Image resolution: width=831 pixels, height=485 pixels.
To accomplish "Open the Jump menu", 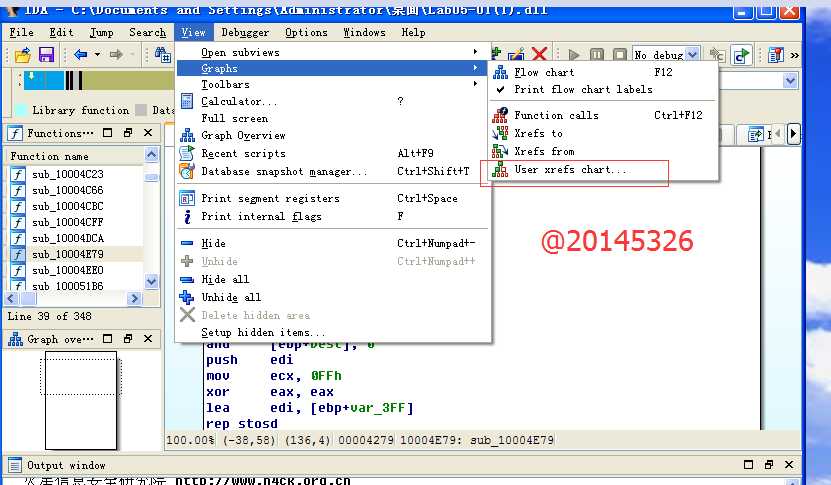I will pyautogui.click(x=101, y=32).
